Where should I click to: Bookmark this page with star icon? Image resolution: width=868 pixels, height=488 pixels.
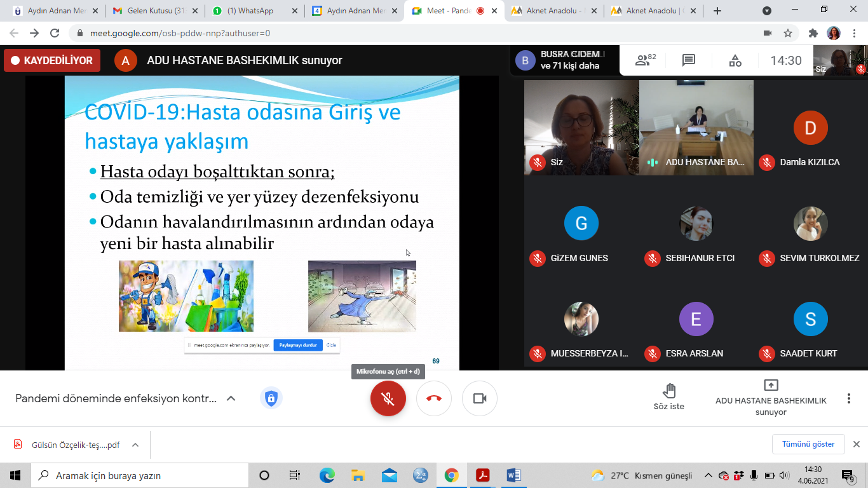click(788, 33)
